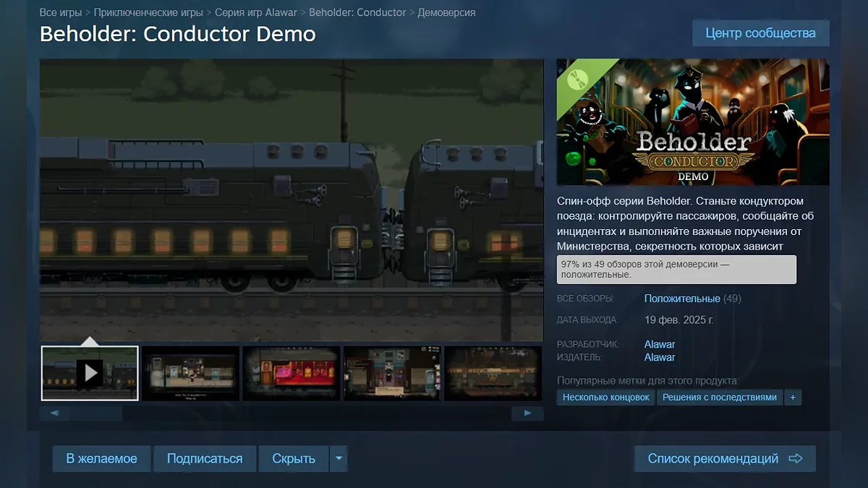
Task: Open developer Alawar link
Action: 660,344
